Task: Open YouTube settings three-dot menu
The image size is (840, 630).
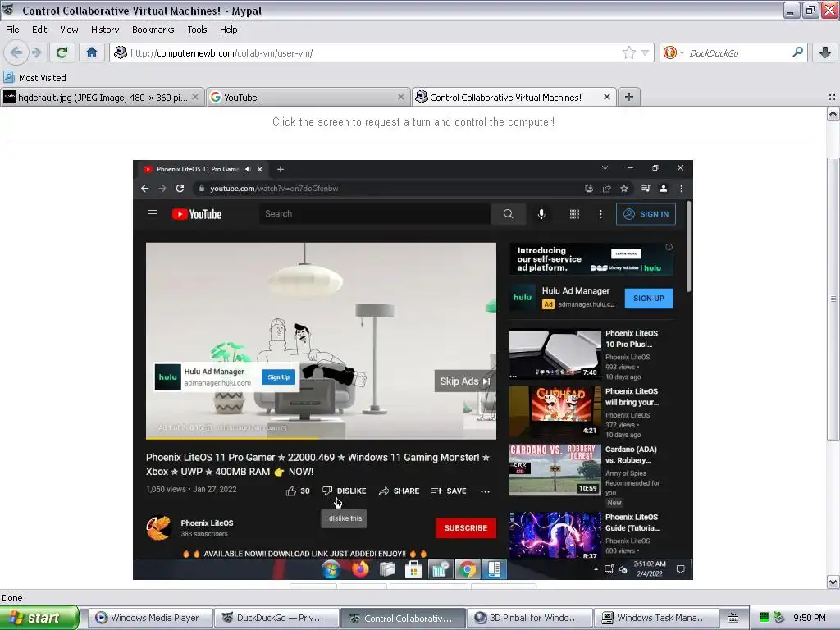Action: click(600, 214)
